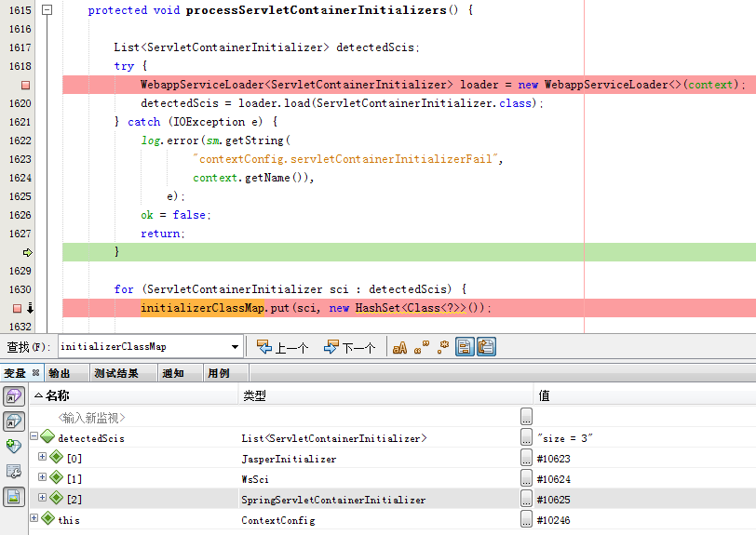Toggle purple diamond watches view button
The width and height of the screenshot is (756, 535).
click(13, 396)
